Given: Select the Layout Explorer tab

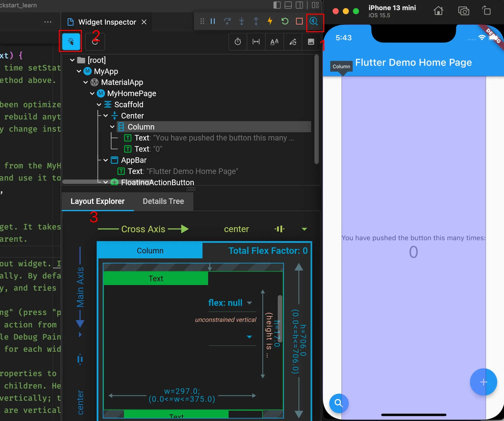Looking at the screenshot, I should tap(98, 201).
